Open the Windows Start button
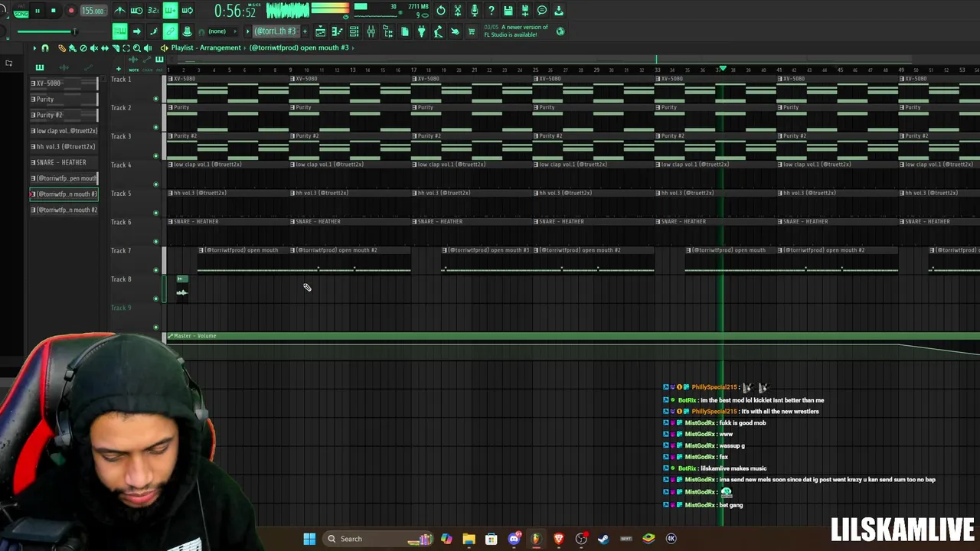 [x=309, y=539]
